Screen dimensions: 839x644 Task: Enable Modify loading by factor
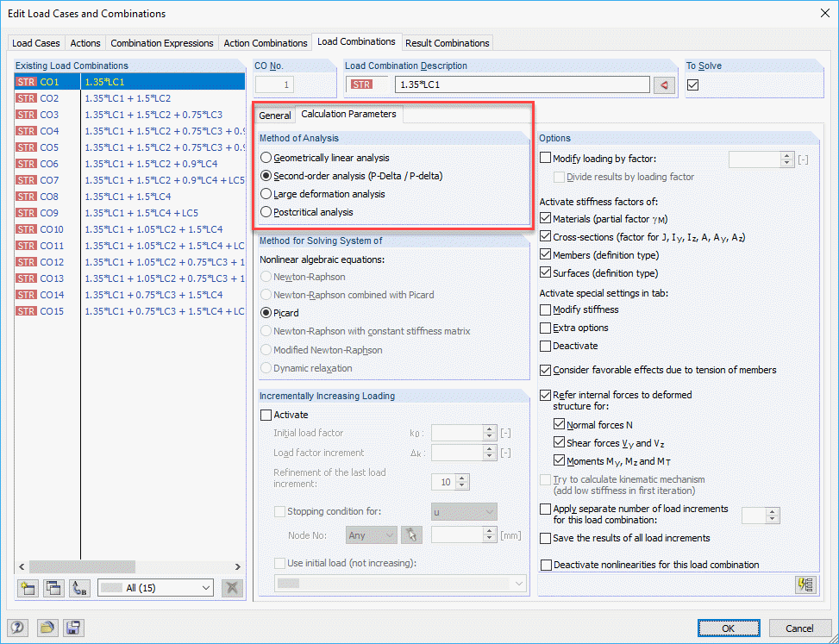point(546,159)
